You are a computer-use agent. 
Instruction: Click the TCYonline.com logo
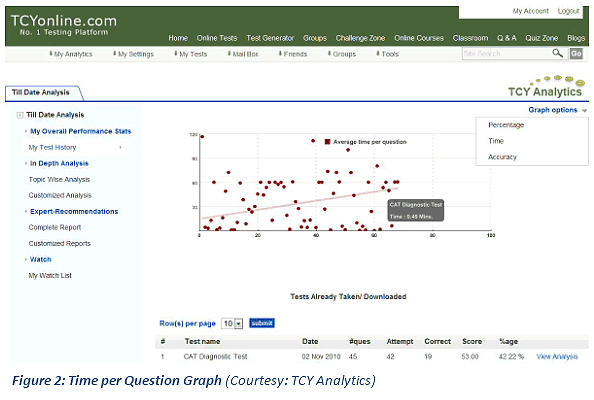(x=64, y=25)
